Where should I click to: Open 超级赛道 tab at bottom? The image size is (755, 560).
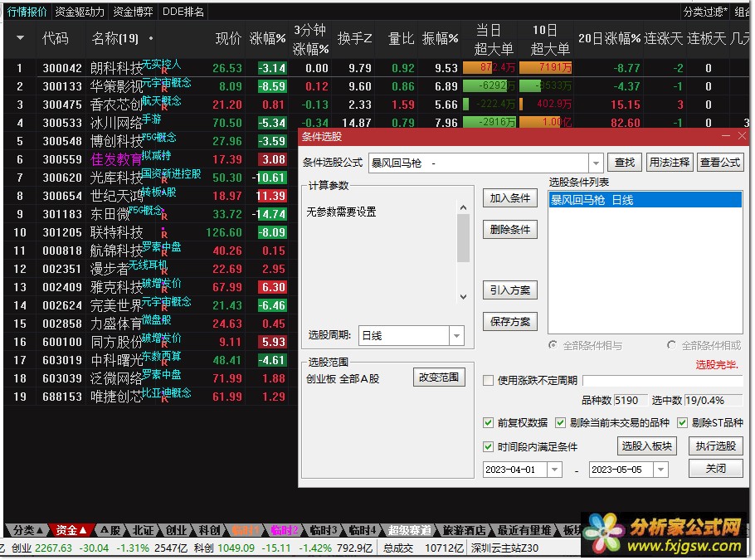coord(409,530)
